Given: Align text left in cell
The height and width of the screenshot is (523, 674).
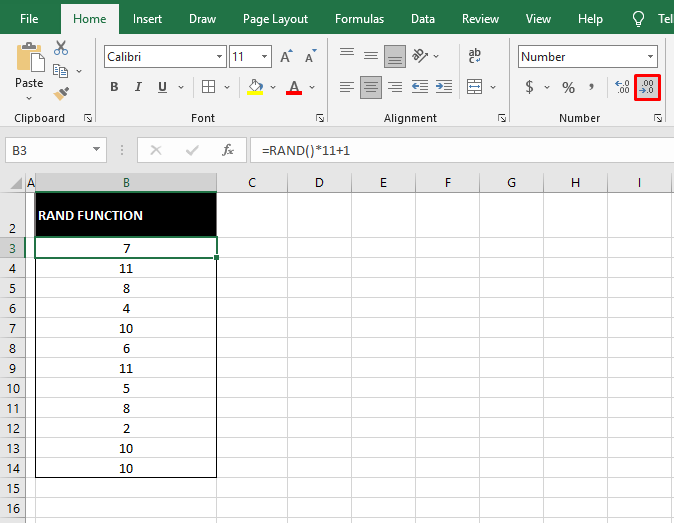Looking at the screenshot, I should 347,87.
